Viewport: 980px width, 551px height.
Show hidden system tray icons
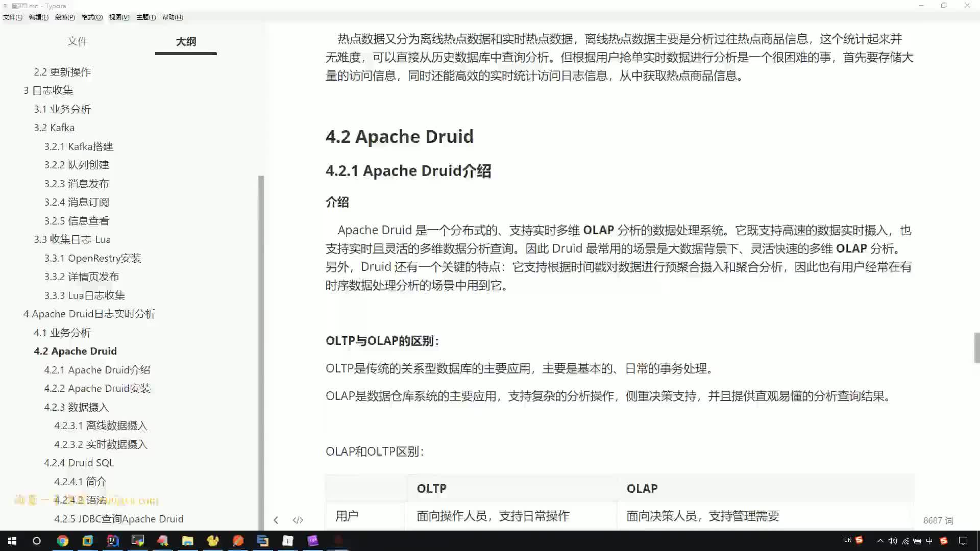click(880, 541)
